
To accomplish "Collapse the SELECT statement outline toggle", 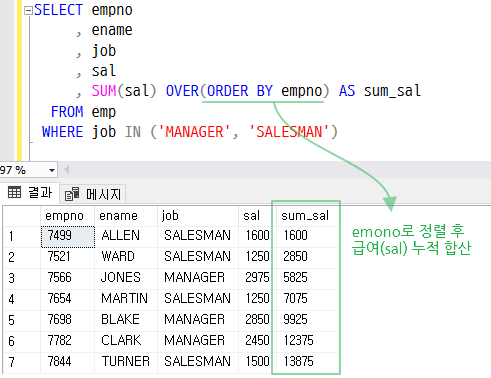I will pyautogui.click(x=28, y=11).
